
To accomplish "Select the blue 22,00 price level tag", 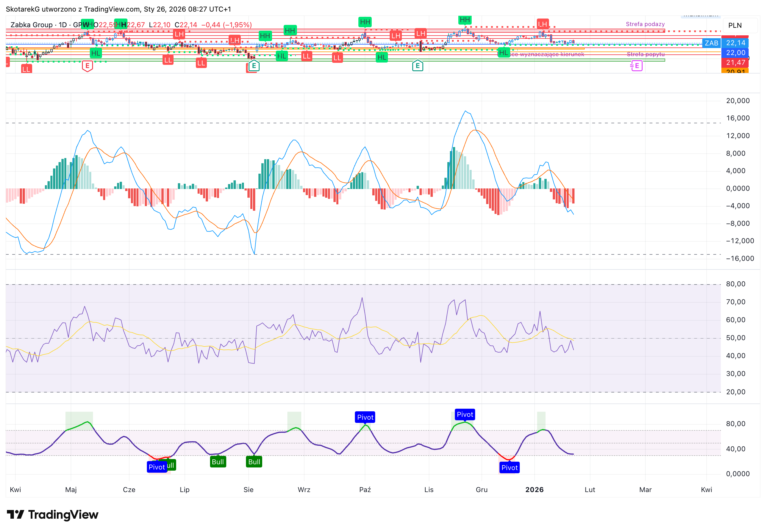I will click(x=735, y=53).
